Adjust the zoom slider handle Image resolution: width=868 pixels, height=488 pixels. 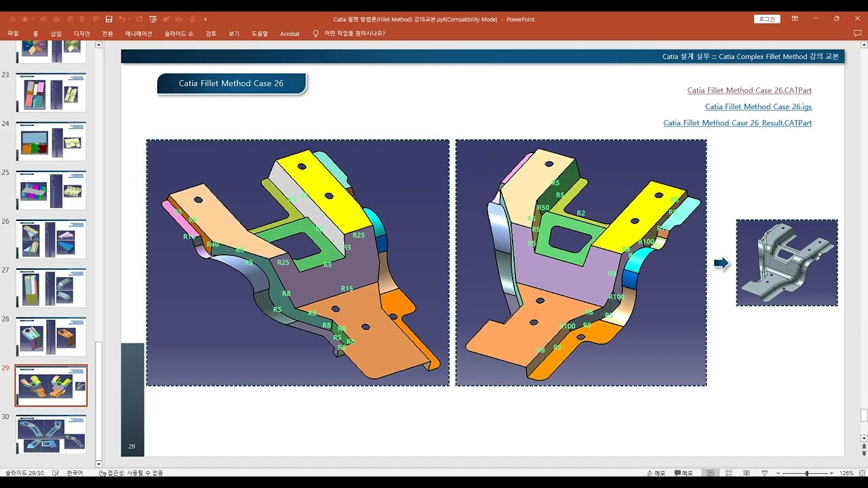pyautogui.click(x=806, y=473)
